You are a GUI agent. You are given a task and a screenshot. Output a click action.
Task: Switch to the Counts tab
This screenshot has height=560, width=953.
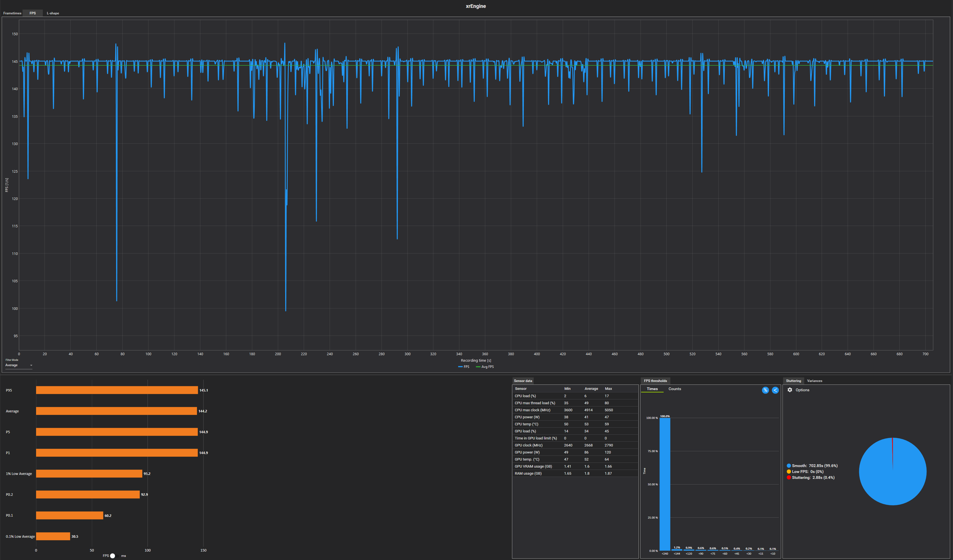(675, 389)
